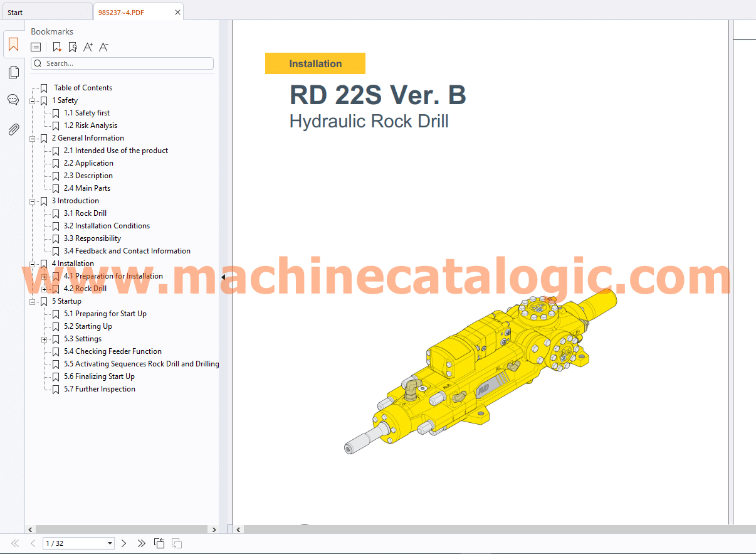756x554 pixels.
Task: Collapse the 2 General Information bookmark group
Action: 33,139
